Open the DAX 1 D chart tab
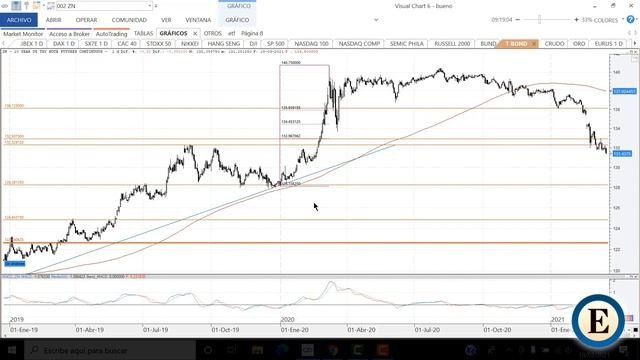 click(64, 44)
